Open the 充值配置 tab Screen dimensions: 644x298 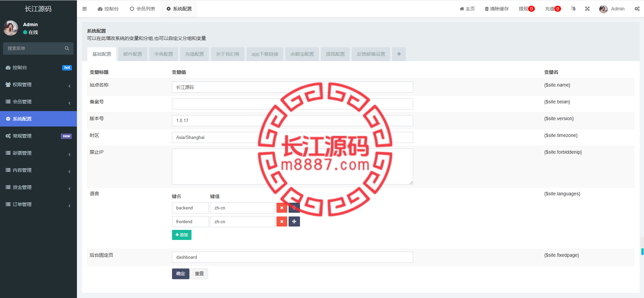tap(195, 54)
